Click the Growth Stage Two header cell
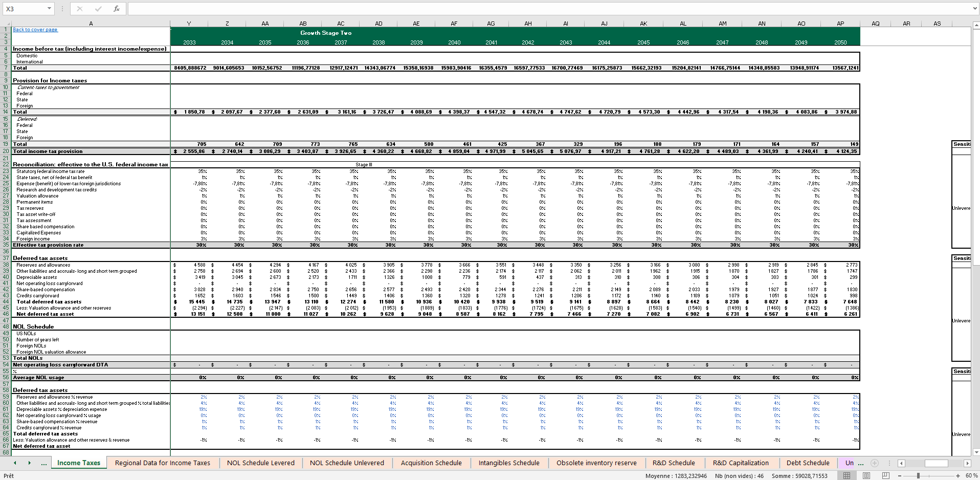980x480 pixels. pos(326,33)
